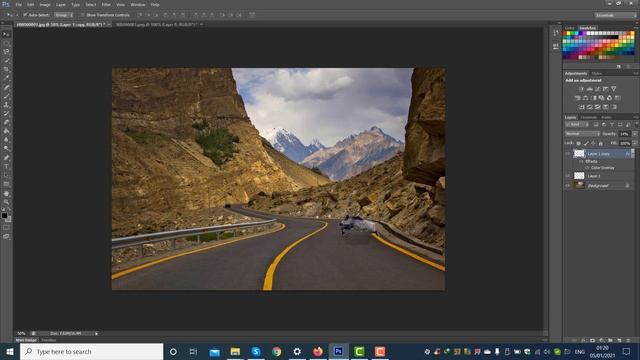Open Photoshop from the Windows taskbar
The height and width of the screenshot is (360, 640).
coord(338,351)
